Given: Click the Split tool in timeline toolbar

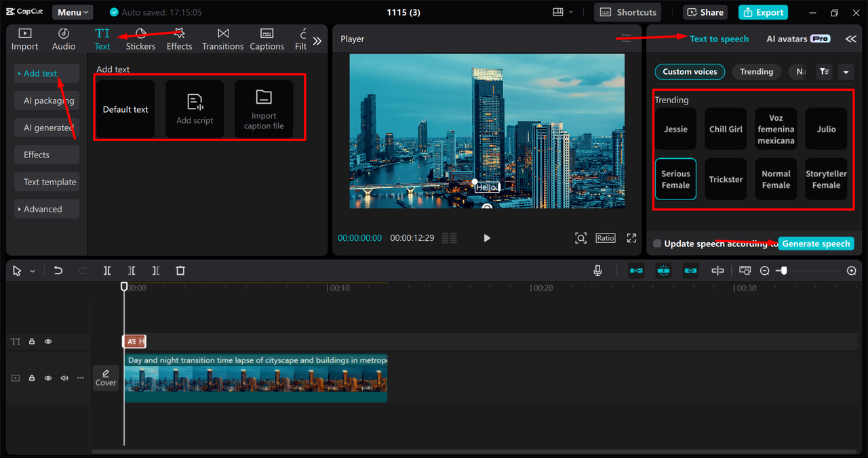Looking at the screenshot, I should click(107, 271).
